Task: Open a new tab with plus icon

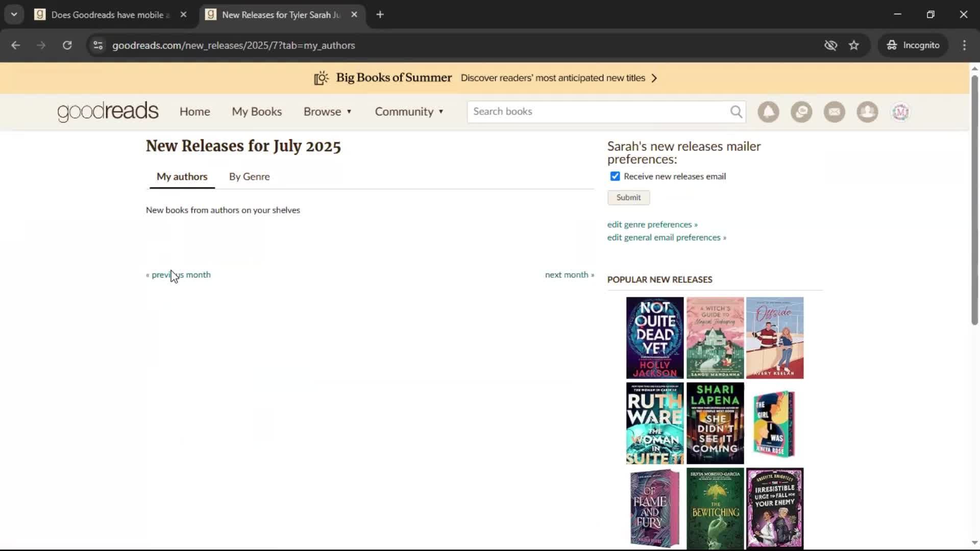Action: (380, 15)
